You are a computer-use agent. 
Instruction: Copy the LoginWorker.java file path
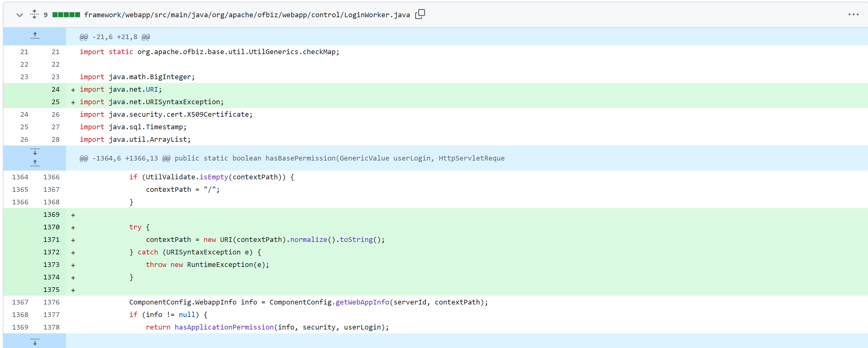[420, 14]
